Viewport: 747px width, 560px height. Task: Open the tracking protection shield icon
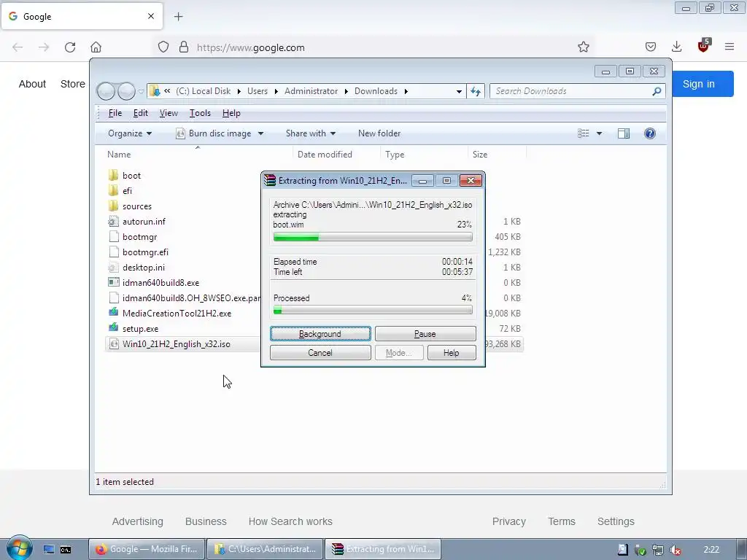pyautogui.click(x=163, y=47)
